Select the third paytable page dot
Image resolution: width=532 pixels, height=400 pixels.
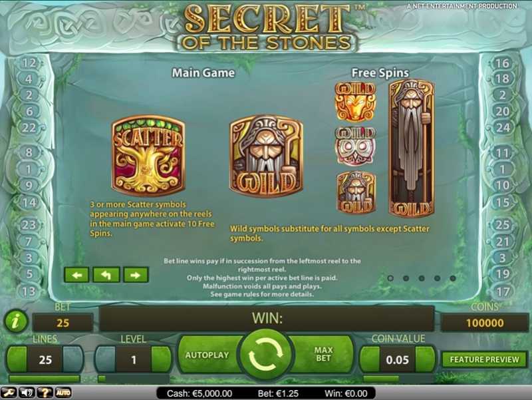[x=422, y=278]
